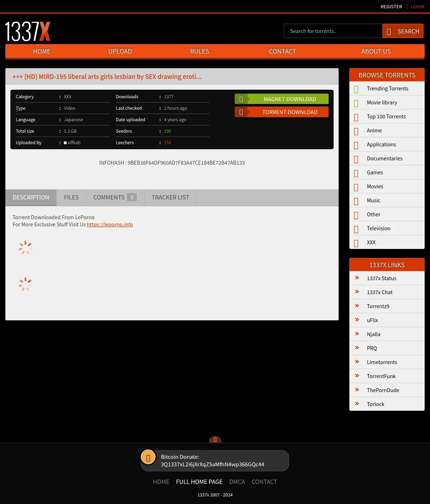Open the About Us navigation item
The image size is (430, 504).
376,51
